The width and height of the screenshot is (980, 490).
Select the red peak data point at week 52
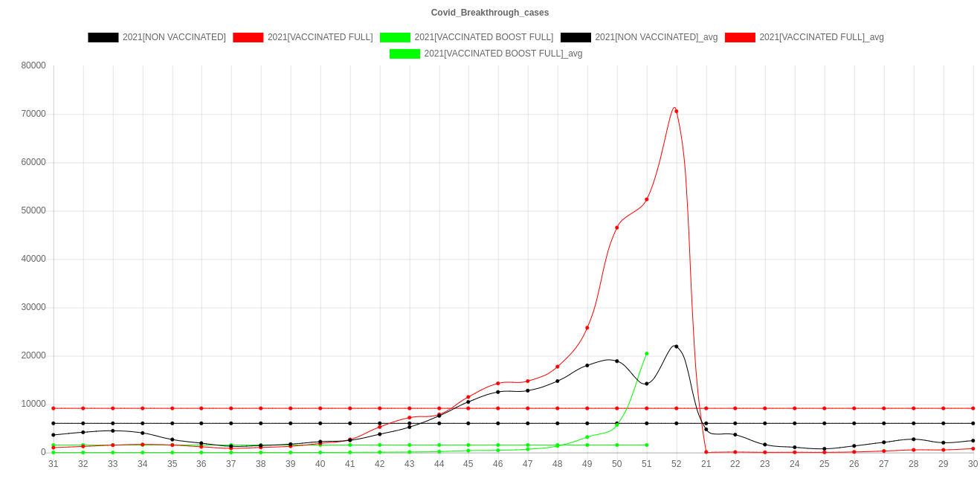676,111
